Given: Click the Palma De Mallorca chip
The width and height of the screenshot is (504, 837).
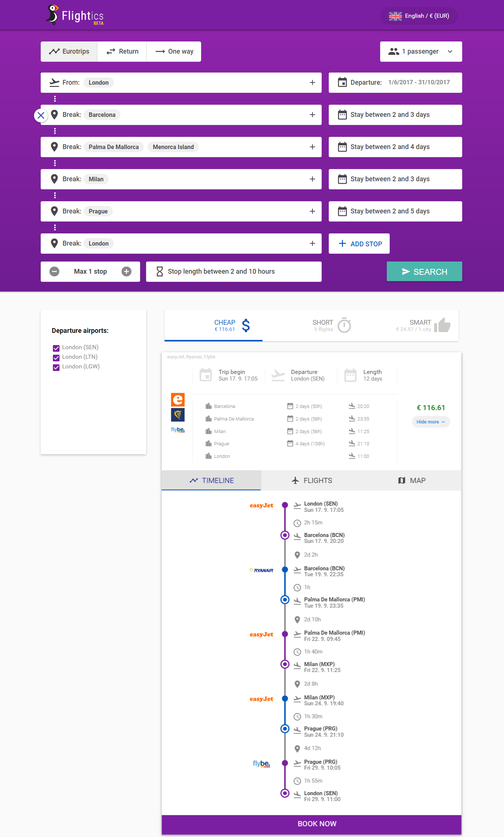Looking at the screenshot, I should [114, 147].
